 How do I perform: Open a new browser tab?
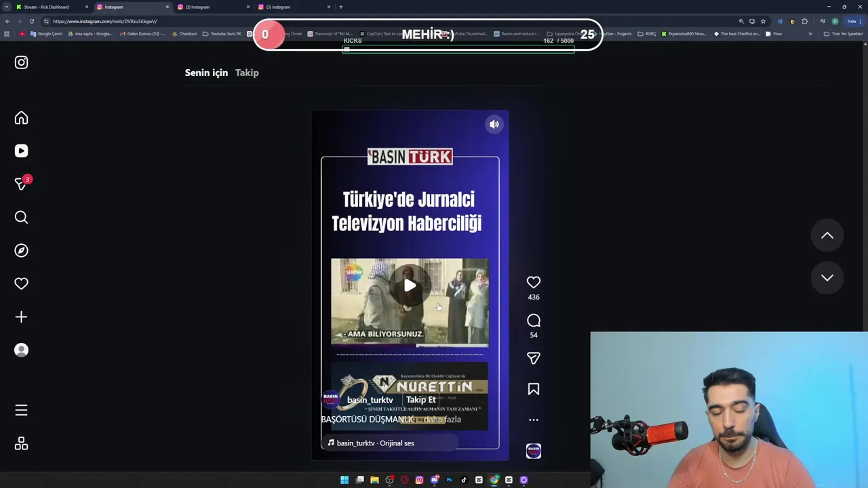click(340, 7)
